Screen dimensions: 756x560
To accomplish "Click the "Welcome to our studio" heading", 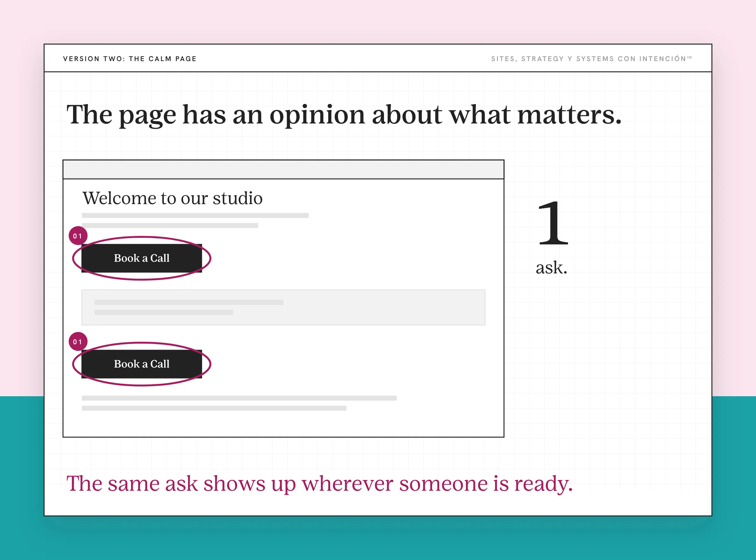I will coord(173,198).
